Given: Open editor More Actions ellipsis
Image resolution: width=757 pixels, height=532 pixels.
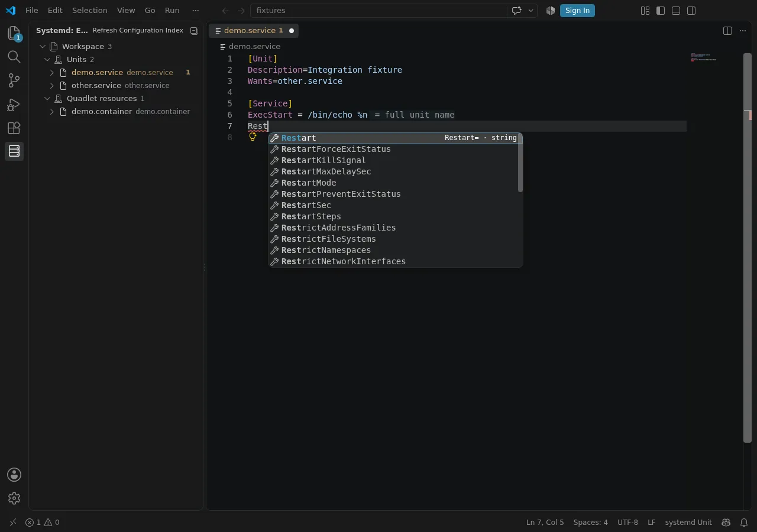Looking at the screenshot, I should (x=743, y=31).
